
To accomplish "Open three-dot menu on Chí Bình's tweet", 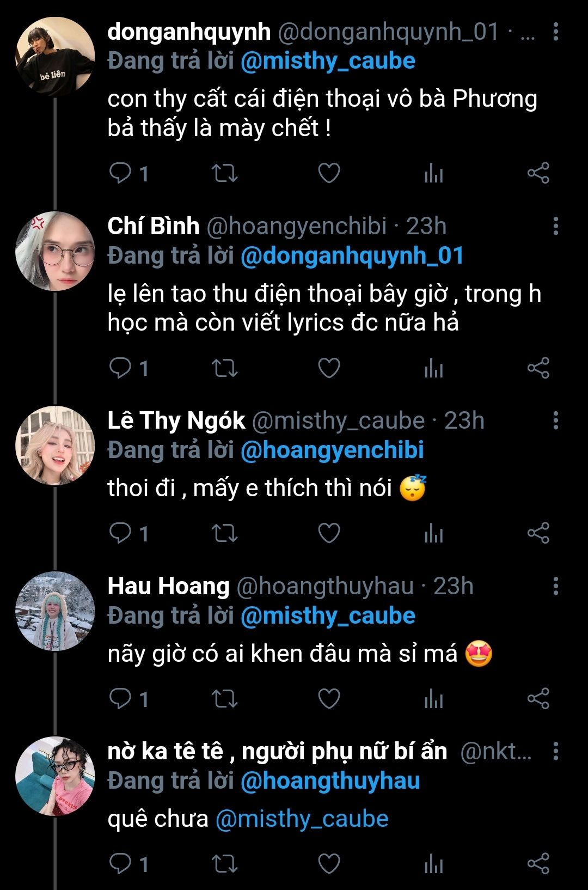I will pyautogui.click(x=555, y=226).
